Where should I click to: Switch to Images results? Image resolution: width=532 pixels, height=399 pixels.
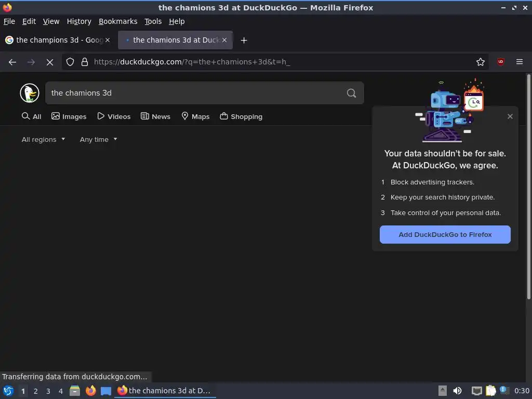pos(69,116)
